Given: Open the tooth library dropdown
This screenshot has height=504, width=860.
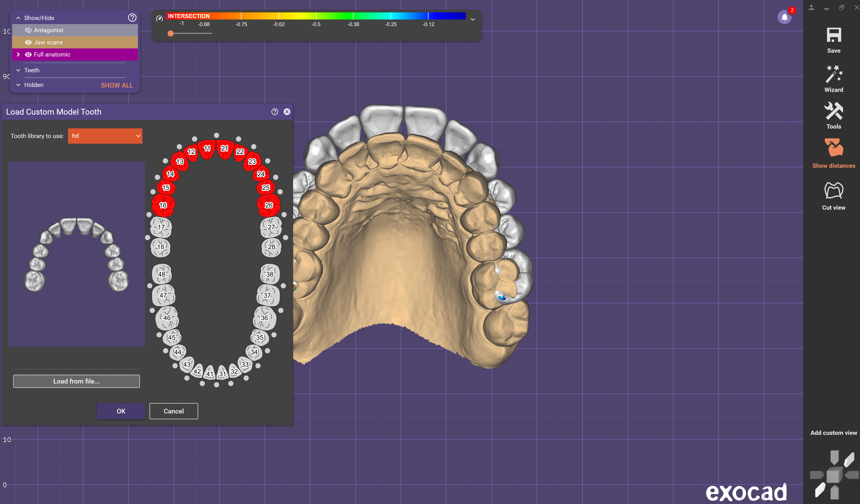Looking at the screenshot, I should (105, 136).
